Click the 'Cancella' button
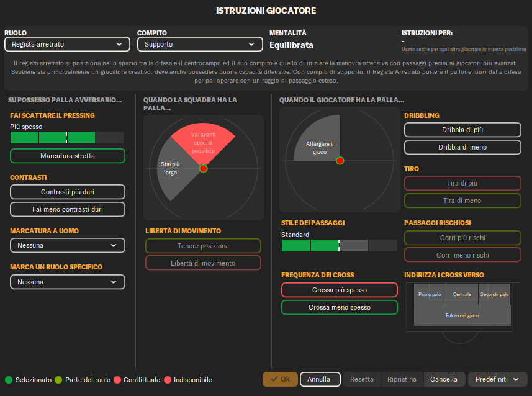 (443, 379)
